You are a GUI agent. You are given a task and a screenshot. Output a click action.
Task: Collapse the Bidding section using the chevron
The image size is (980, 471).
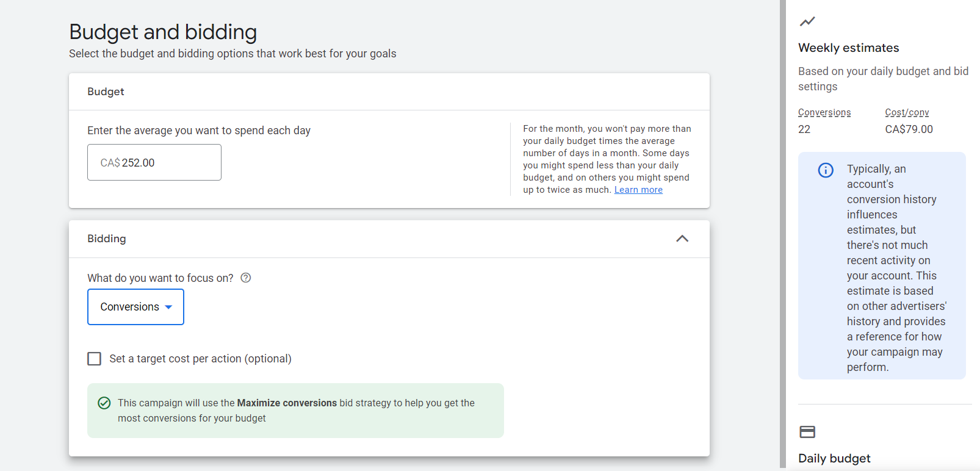pos(682,239)
